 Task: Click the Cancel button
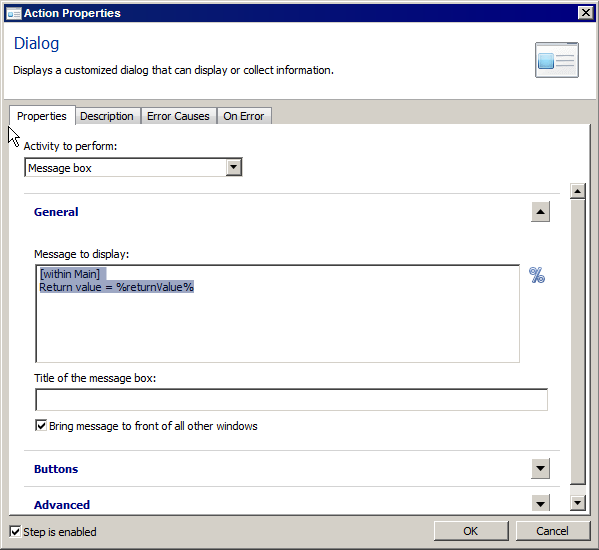point(552,531)
